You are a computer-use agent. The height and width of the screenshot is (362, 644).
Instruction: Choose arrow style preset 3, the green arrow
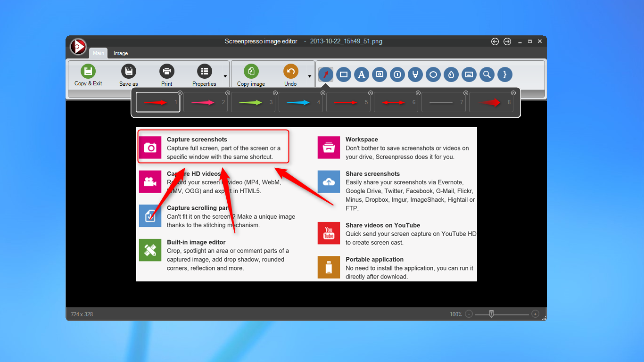coord(253,102)
